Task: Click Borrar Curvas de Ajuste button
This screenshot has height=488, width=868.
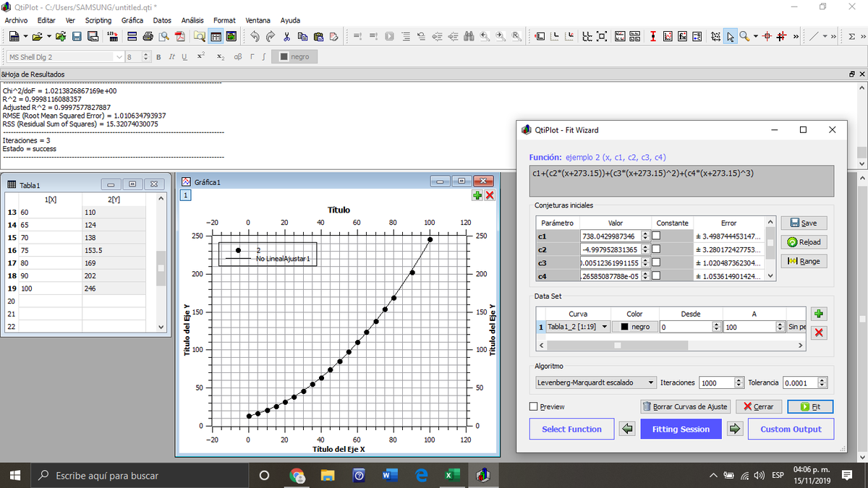Action: pos(686,406)
